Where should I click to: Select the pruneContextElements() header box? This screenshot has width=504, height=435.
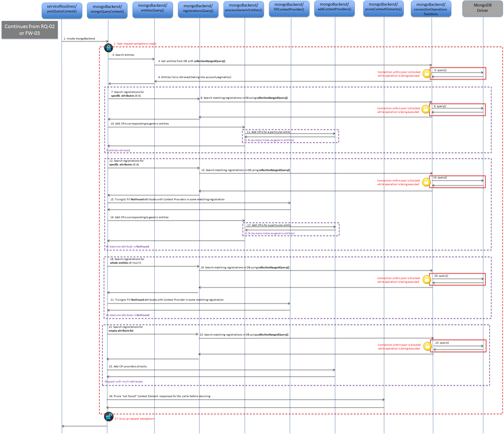383,9
